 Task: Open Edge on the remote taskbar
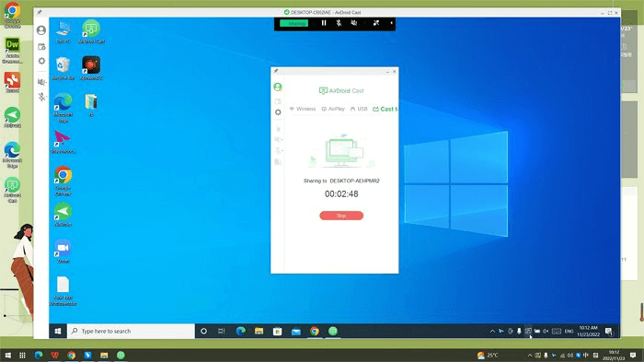(241, 332)
